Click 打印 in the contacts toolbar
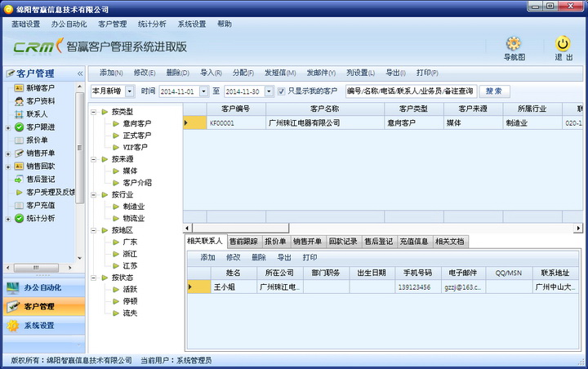The image size is (588, 369). point(310,257)
